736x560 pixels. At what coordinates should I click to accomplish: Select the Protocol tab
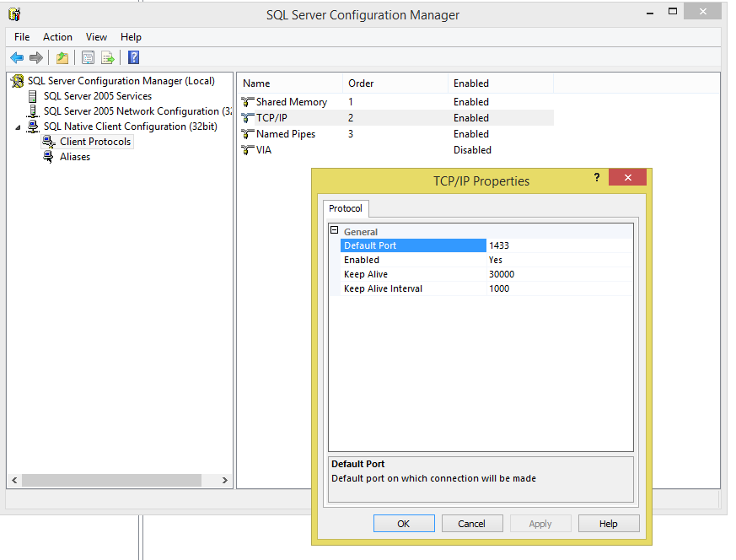click(346, 208)
